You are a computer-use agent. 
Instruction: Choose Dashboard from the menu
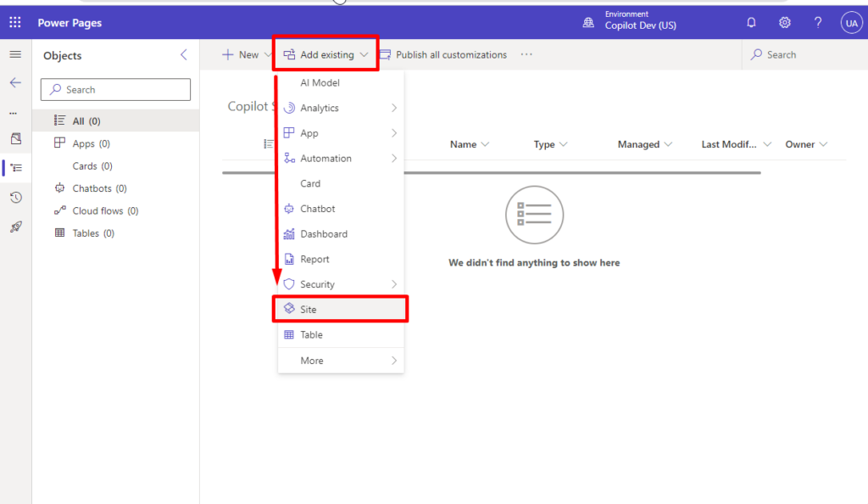(x=341, y=233)
